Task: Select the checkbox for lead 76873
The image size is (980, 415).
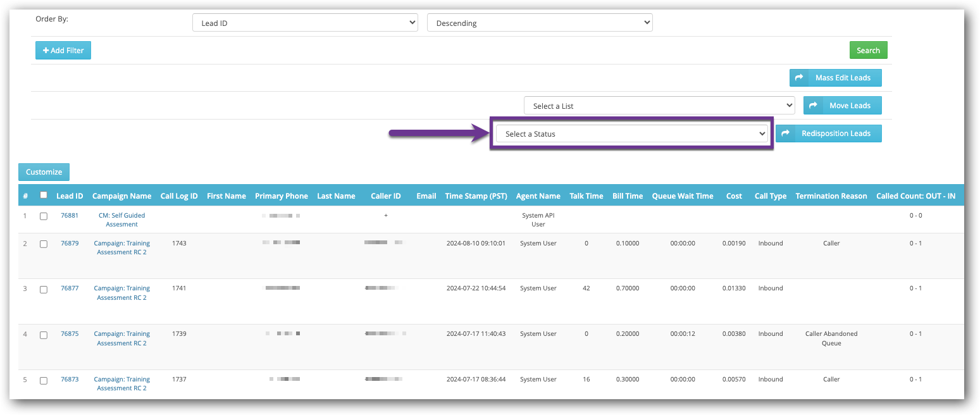Action: pyautogui.click(x=43, y=380)
